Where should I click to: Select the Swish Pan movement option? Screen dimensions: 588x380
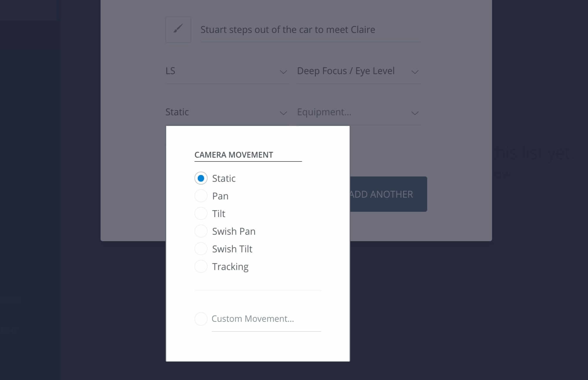click(201, 231)
